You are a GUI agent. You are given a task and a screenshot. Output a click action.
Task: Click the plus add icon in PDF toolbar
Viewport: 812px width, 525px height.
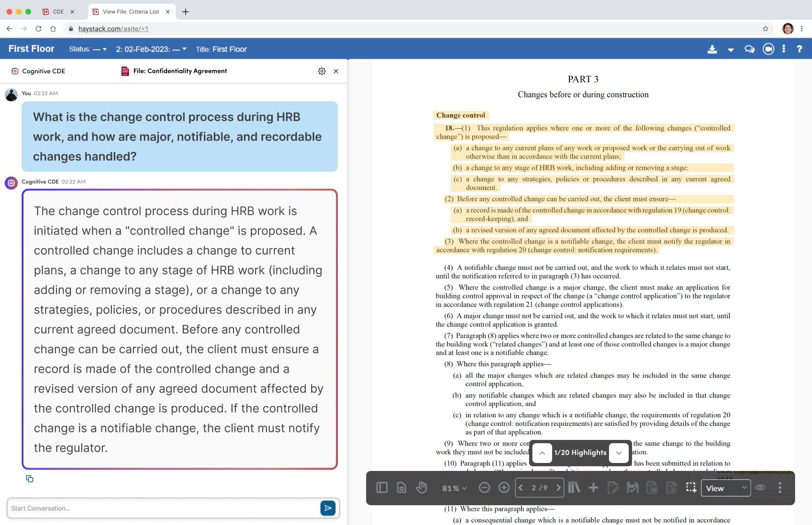point(593,488)
